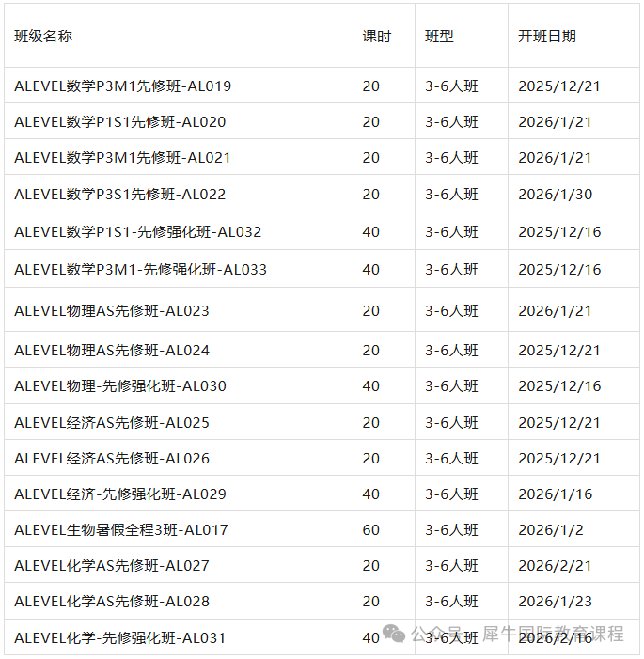
Task: Select ALEVEL数学P3S1先修班-AL022 class name
Action: pyautogui.click(x=120, y=195)
